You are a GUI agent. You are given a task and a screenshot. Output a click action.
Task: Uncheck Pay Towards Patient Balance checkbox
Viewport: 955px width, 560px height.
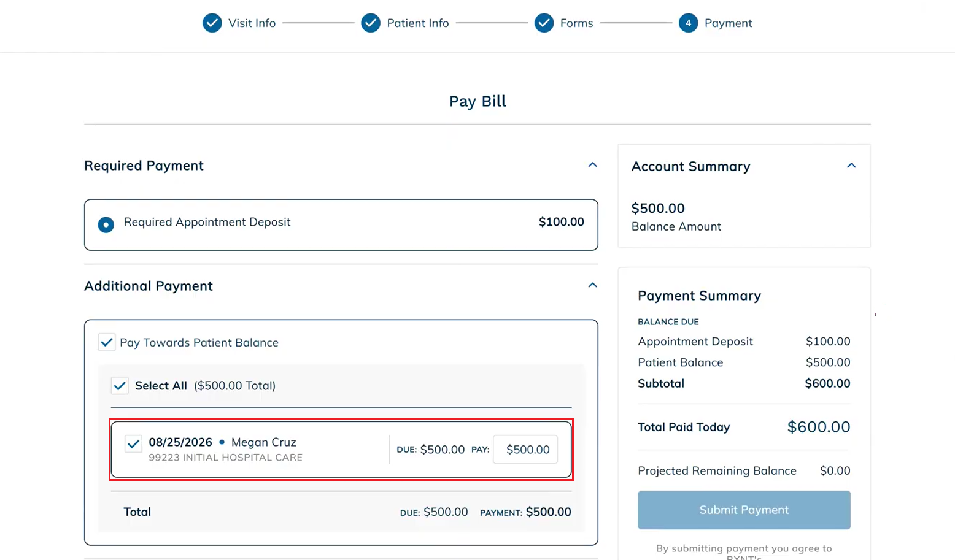click(x=107, y=342)
